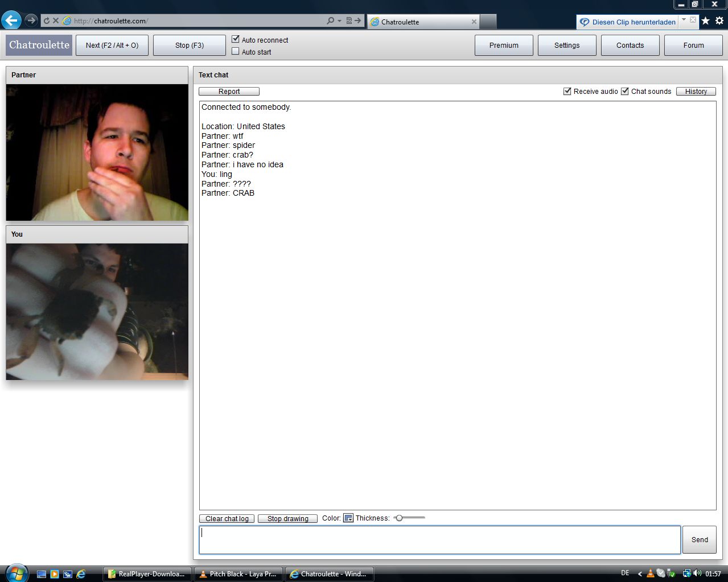The width and height of the screenshot is (728, 582).
Task: Click the Stop drawing button
Action: coord(287,518)
